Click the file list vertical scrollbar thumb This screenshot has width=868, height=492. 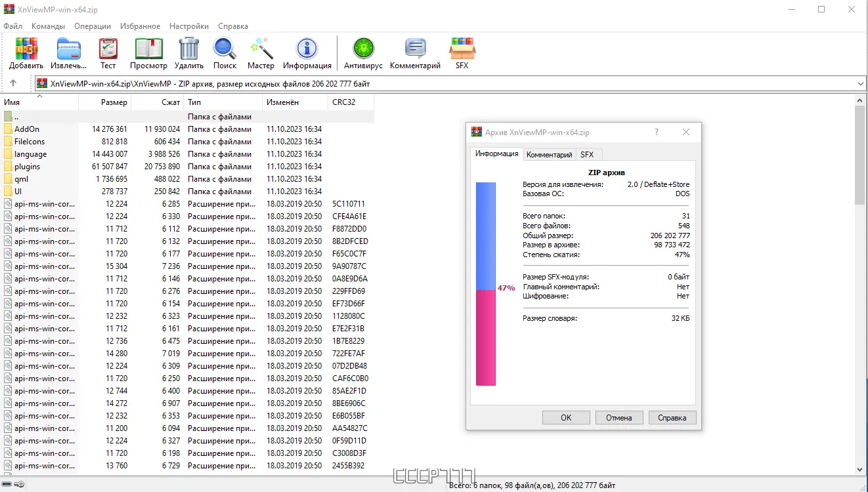click(x=860, y=155)
